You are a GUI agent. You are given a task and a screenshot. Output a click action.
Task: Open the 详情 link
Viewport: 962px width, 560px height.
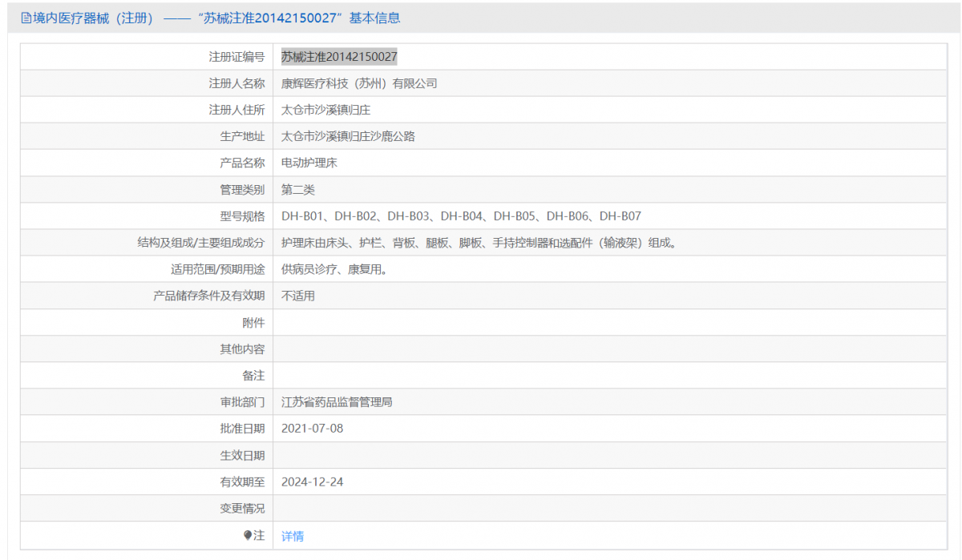pyautogui.click(x=293, y=536)
